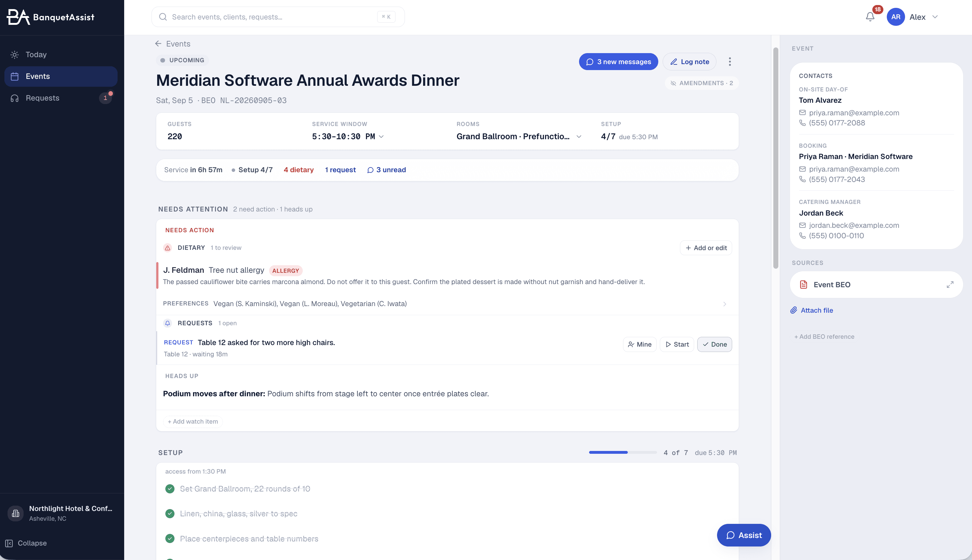The image size is (972, 560).
Task: Collapse the sidebar
Action: (x=26, y=543)
